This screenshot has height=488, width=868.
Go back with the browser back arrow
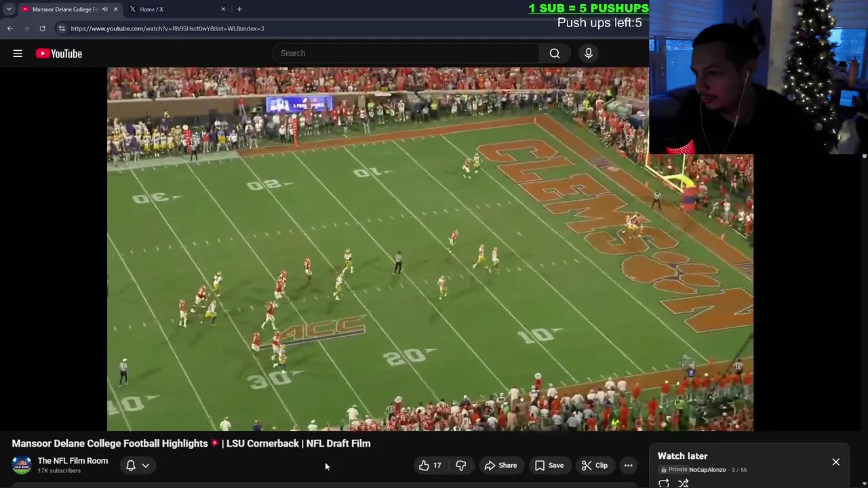coord(10,28)
